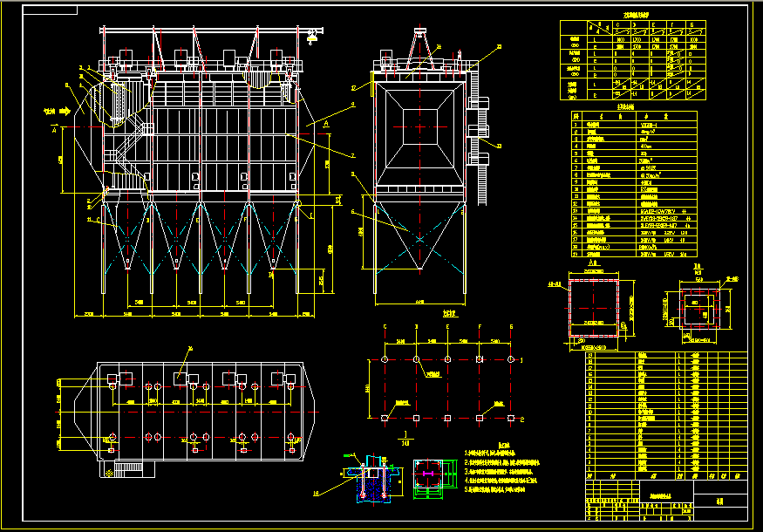Pick section marker A right of front elevation
The height and width of the screenshot is (532, 763).
pyautogui.click(x=326, y=125)
